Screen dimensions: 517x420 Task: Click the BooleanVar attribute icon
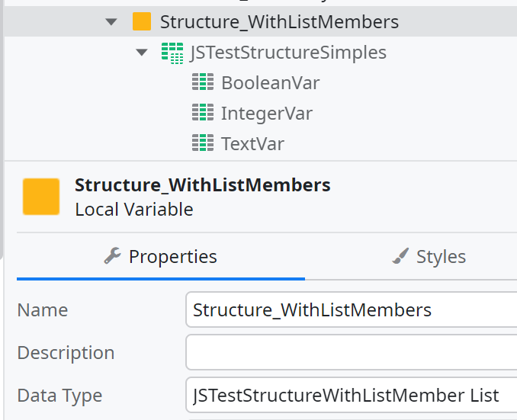202,83
